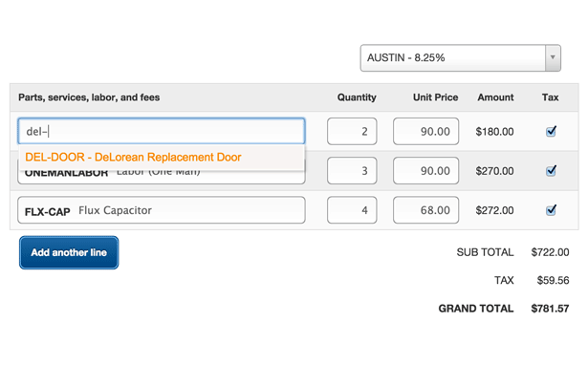Toggle Tax checkbox on the $270.00 row

551,170
